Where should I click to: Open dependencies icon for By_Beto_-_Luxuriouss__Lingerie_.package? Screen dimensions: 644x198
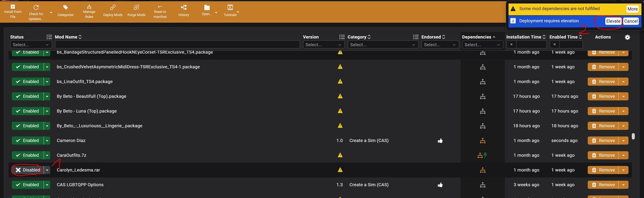483,126
